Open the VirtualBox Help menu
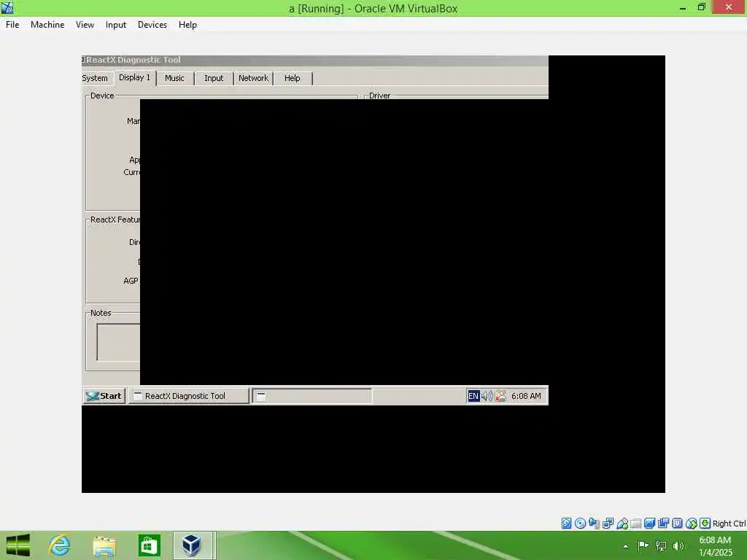This screenshot has width=747, height=560. 187,25
